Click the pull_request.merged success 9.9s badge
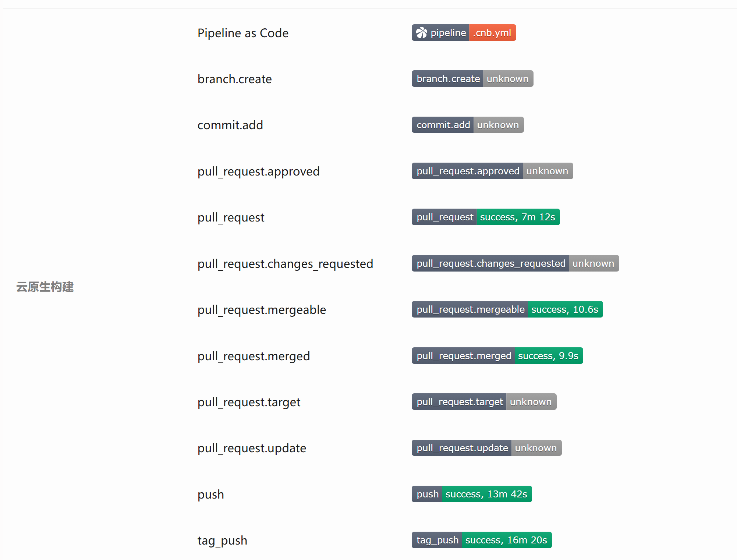 [x=497, y=356]
